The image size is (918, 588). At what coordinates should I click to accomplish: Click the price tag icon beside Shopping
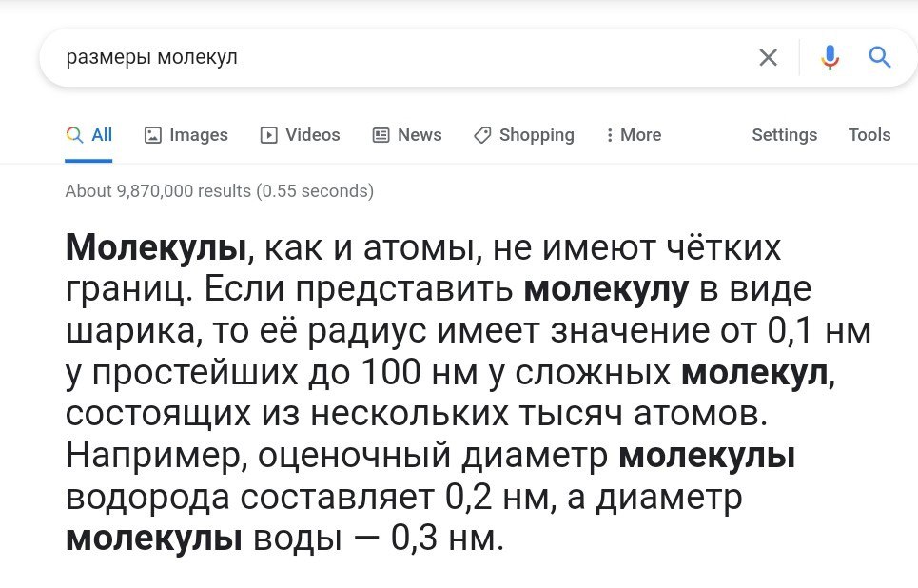click(482, 135)
